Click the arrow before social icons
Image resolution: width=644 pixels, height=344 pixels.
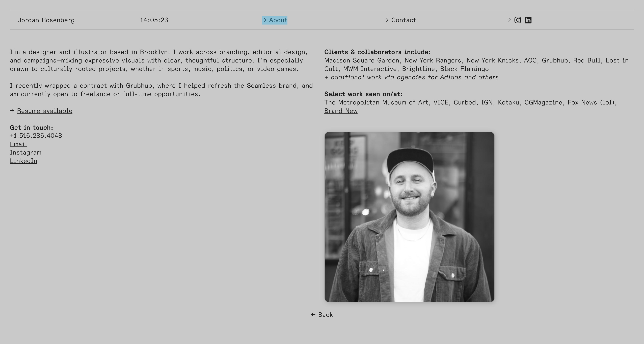tap(508, 20)
